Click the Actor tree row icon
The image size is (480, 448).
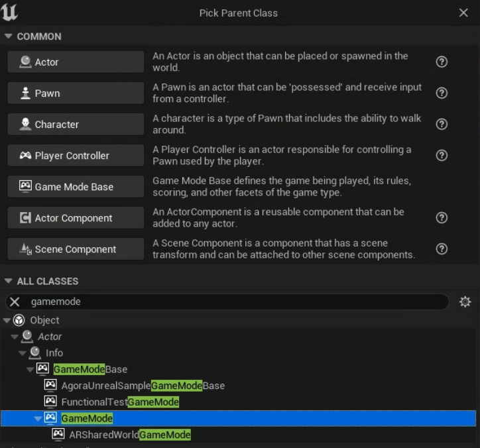pyautogui.click(x=27, y=336)
